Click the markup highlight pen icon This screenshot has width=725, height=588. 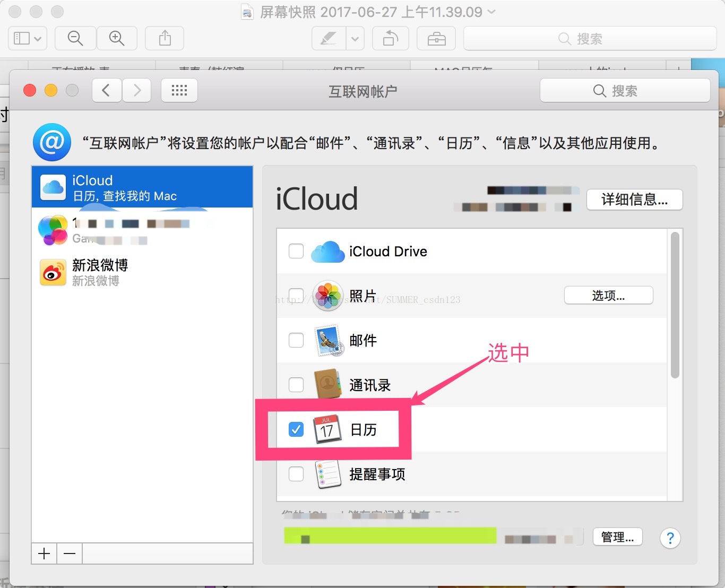329,38
